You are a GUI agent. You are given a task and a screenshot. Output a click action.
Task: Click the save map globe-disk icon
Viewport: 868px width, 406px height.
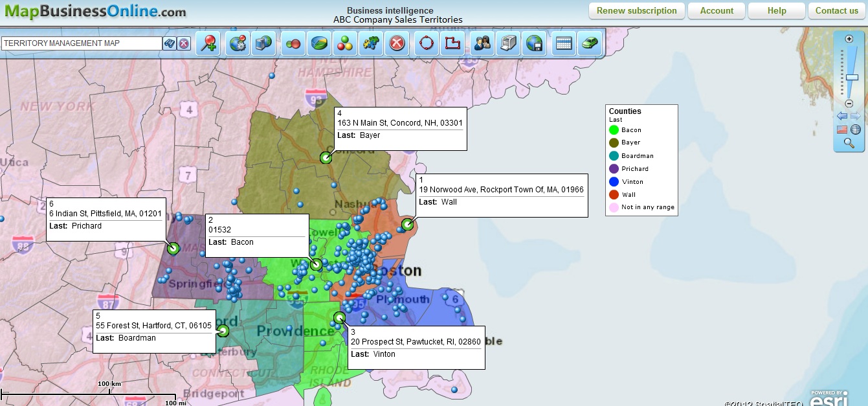click(535, 43)
